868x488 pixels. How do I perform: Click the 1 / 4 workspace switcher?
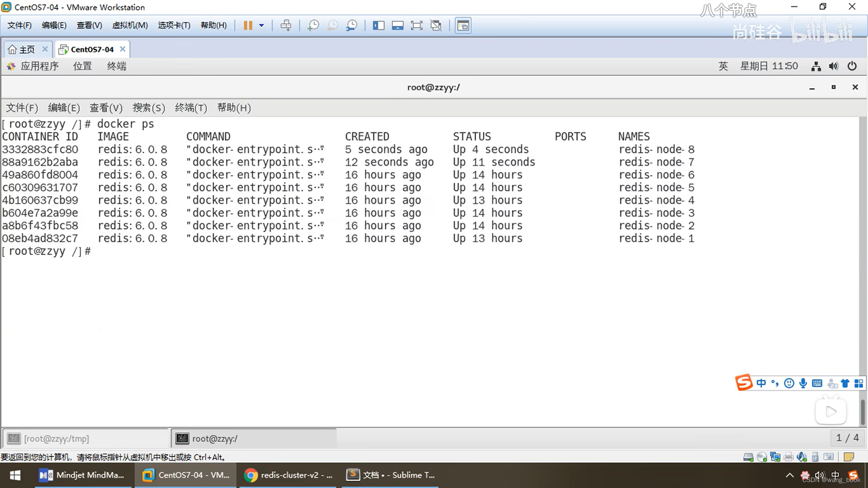click(x=847, y=438)
